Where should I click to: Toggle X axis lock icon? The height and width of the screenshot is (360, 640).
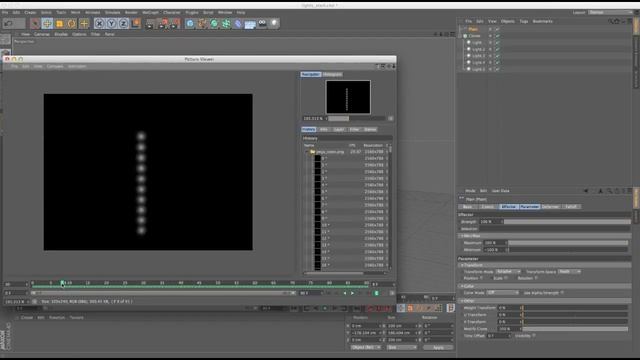coord(99,24)
